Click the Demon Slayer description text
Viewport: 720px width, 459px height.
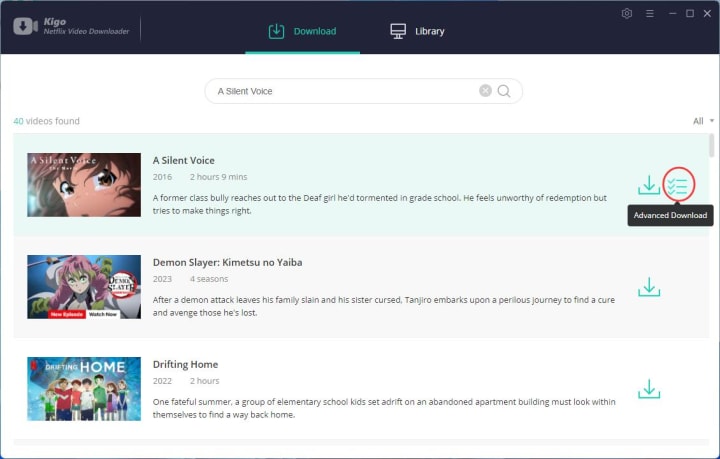[x=383, y=306]
